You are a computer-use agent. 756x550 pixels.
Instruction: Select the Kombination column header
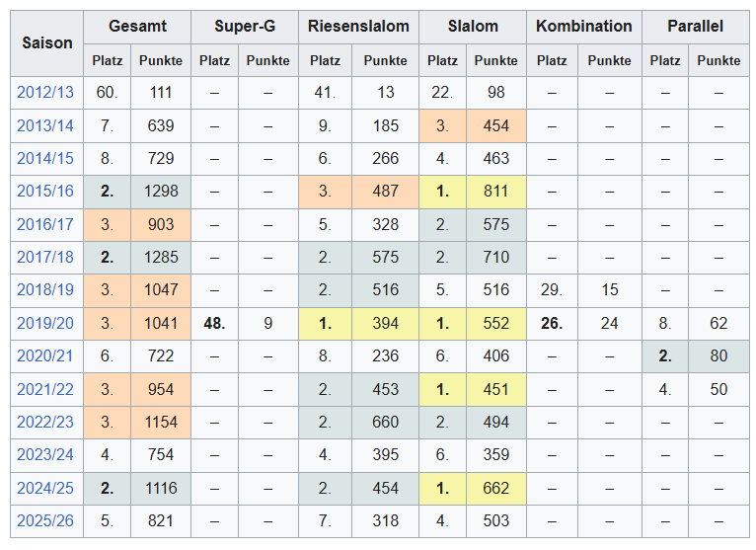pos(584,27)
